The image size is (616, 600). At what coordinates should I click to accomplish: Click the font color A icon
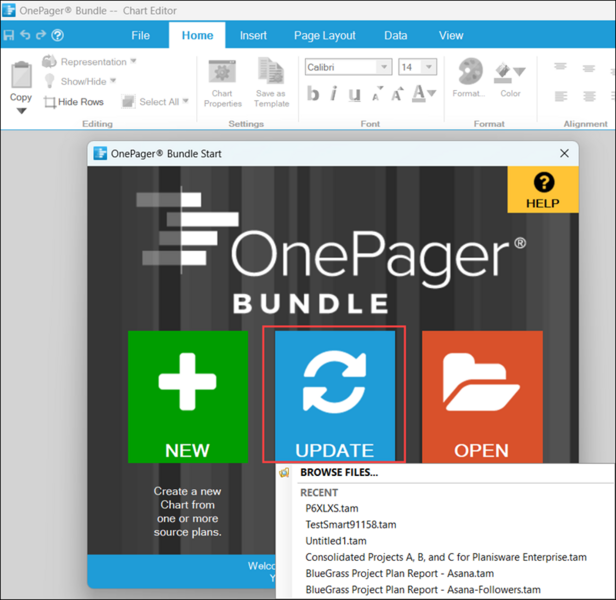pyautogui.click(x=418, y=94)
